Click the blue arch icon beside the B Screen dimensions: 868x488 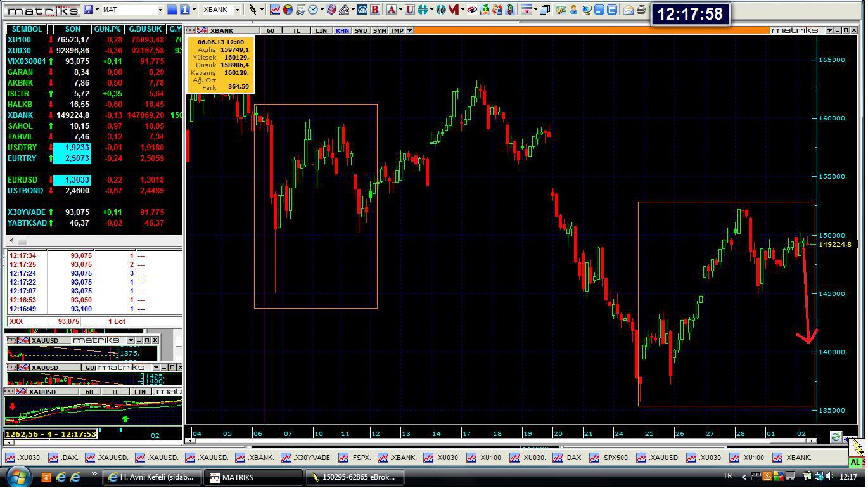point(362,10)
